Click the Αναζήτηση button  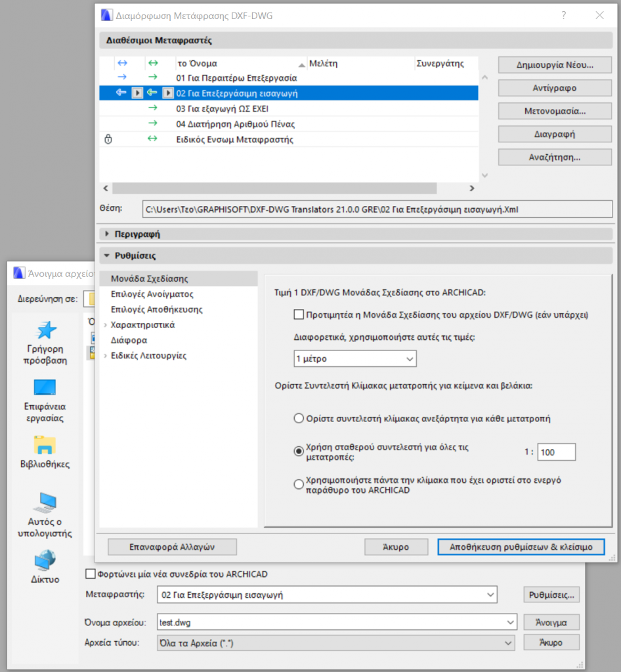[x=555, y=157]
